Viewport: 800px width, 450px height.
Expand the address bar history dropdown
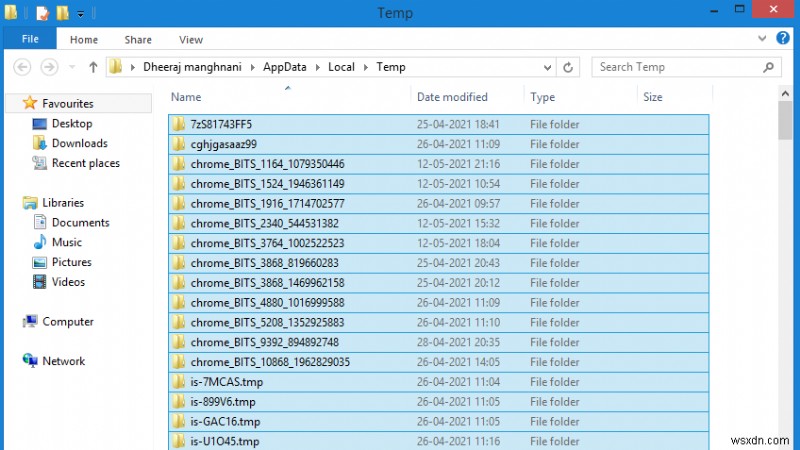(x=545, y=67)
